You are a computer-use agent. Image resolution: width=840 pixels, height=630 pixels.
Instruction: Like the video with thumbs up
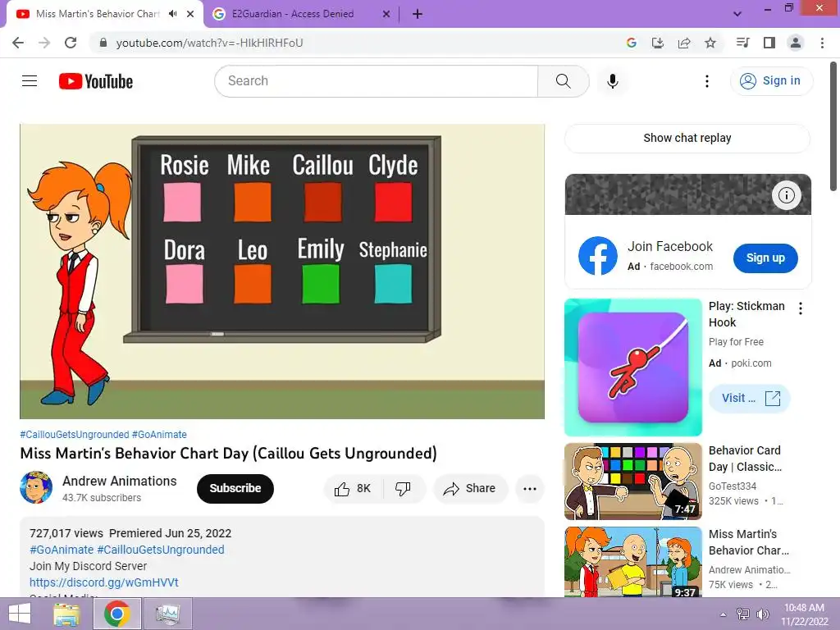353,488
